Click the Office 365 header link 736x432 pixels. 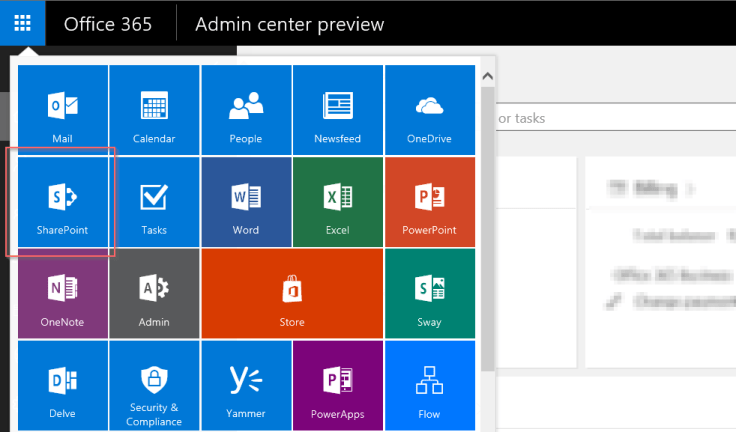tap(110, 24)
